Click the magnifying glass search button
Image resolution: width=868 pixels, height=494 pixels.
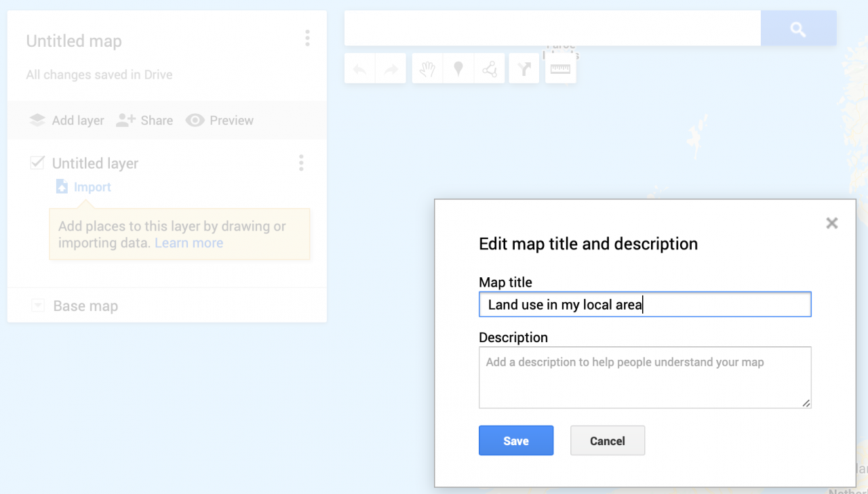798,28
